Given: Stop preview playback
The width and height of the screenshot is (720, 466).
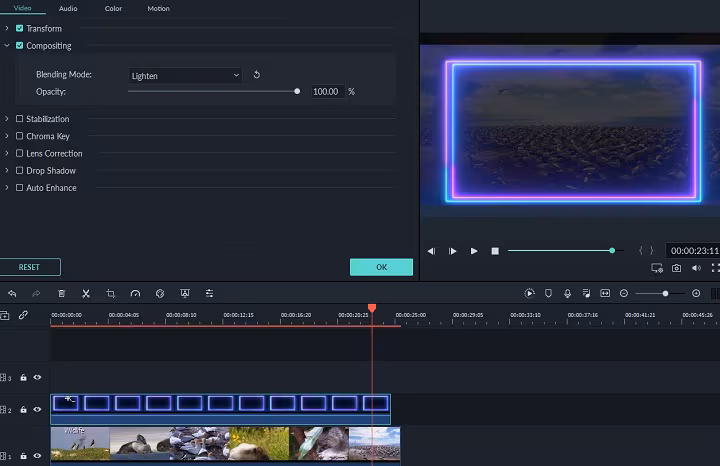Looking at the screenshot, I should tap(495, 251).
